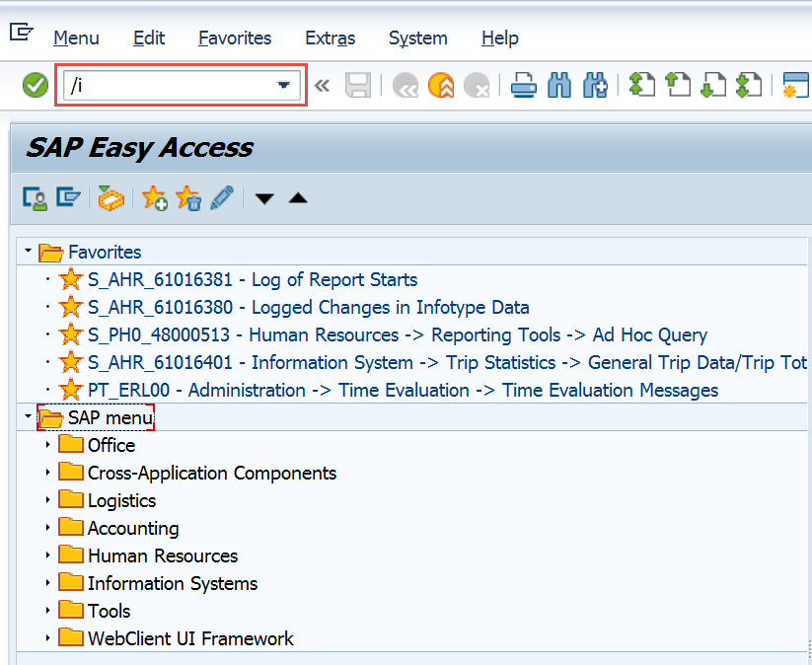Select the Favorites folder
The width and height of the screenshot is (812, 665).
[x=106, y=253]
